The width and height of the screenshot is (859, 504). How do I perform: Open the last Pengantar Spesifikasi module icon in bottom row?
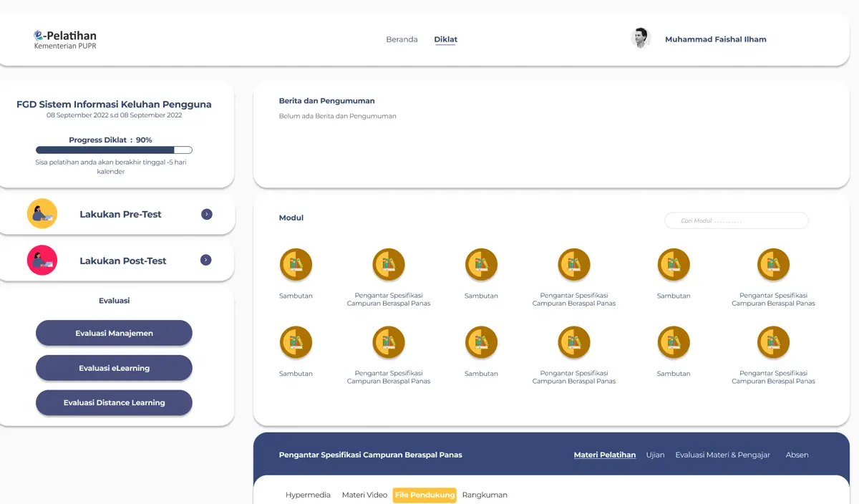[773, 343]
